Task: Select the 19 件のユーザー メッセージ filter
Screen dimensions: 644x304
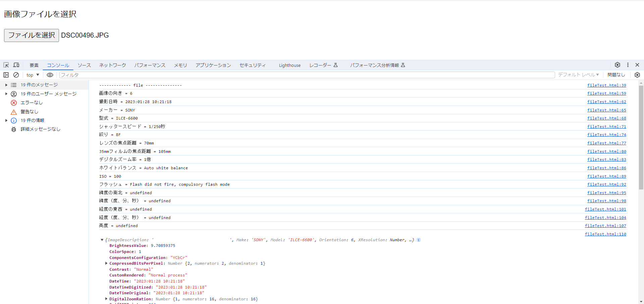Action: pos(48,94)
